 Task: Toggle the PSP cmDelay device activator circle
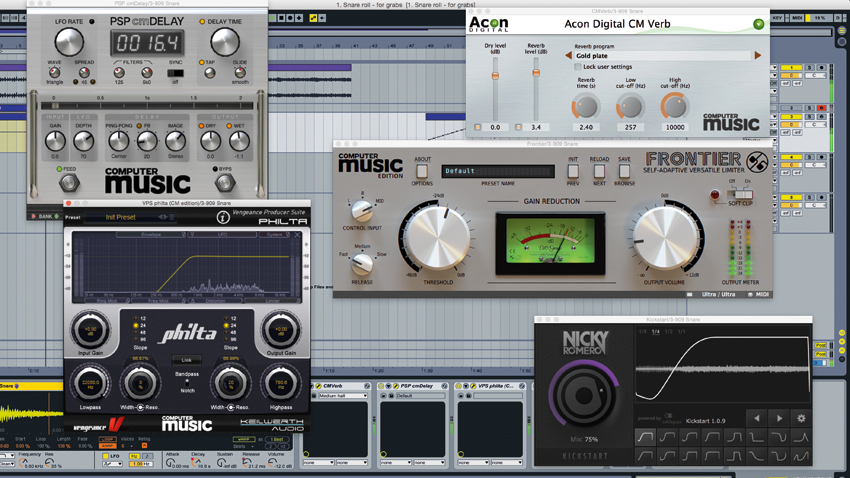coord(381,386)
